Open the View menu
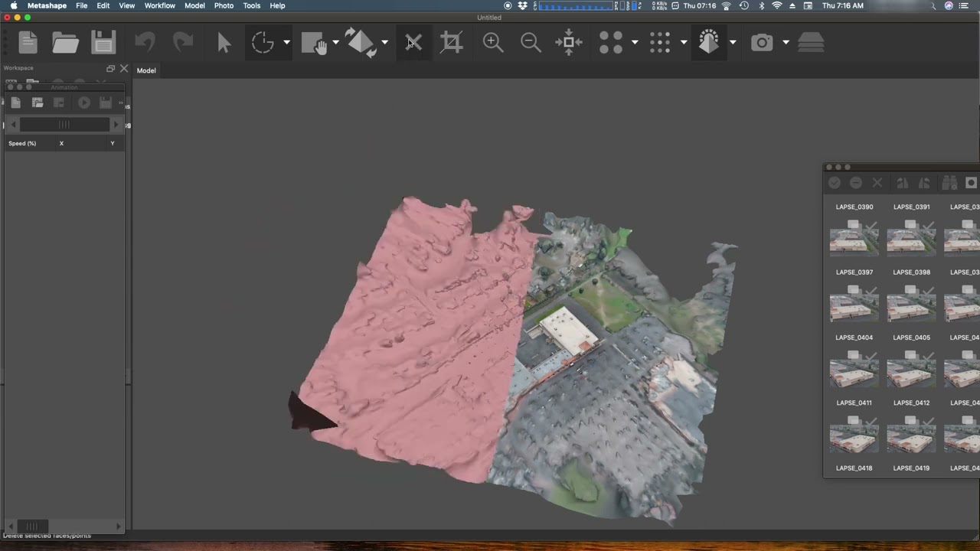980x551 pixels. coord(127,5)
